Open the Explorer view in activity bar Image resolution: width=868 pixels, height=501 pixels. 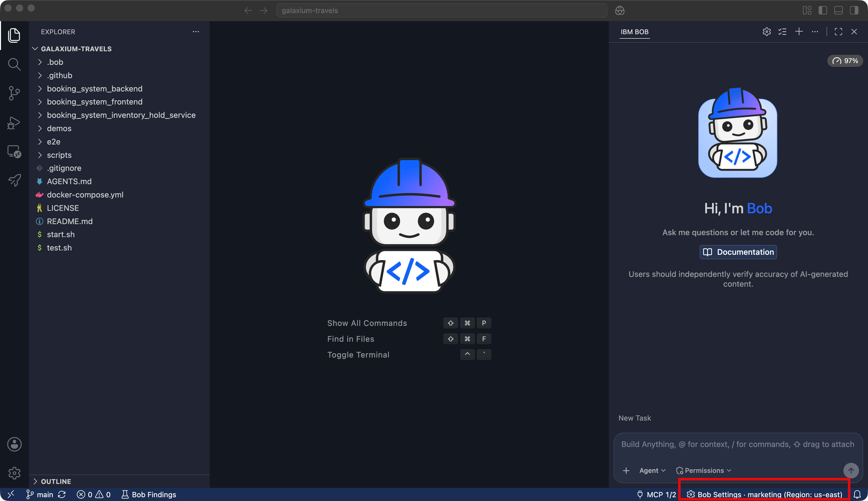pyautogui.click(x=14, y=35)
